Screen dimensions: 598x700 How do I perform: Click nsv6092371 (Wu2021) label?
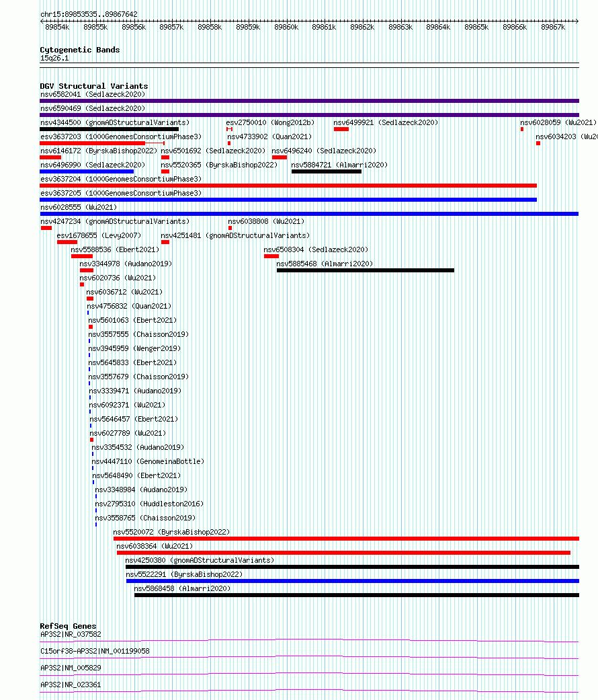tap(127, 405)
